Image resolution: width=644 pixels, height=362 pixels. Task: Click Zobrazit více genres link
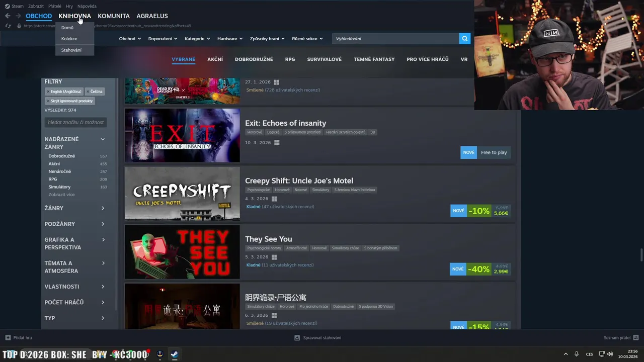[61, 195]
